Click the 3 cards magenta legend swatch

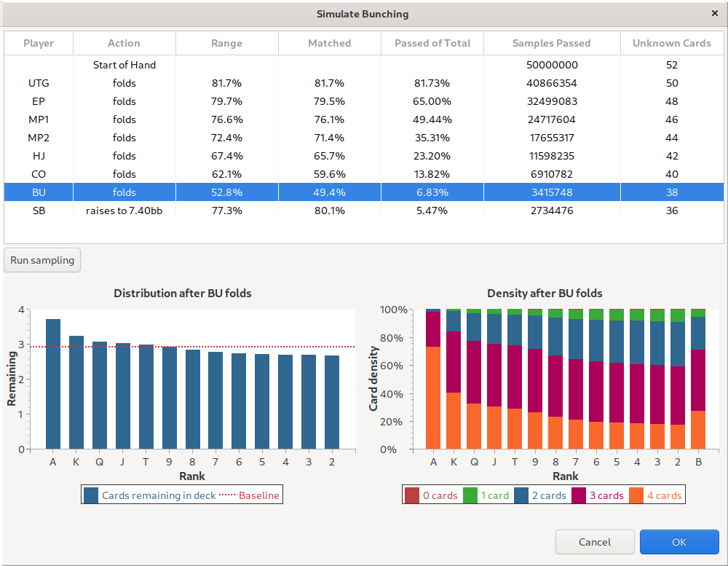click(579, 495)
